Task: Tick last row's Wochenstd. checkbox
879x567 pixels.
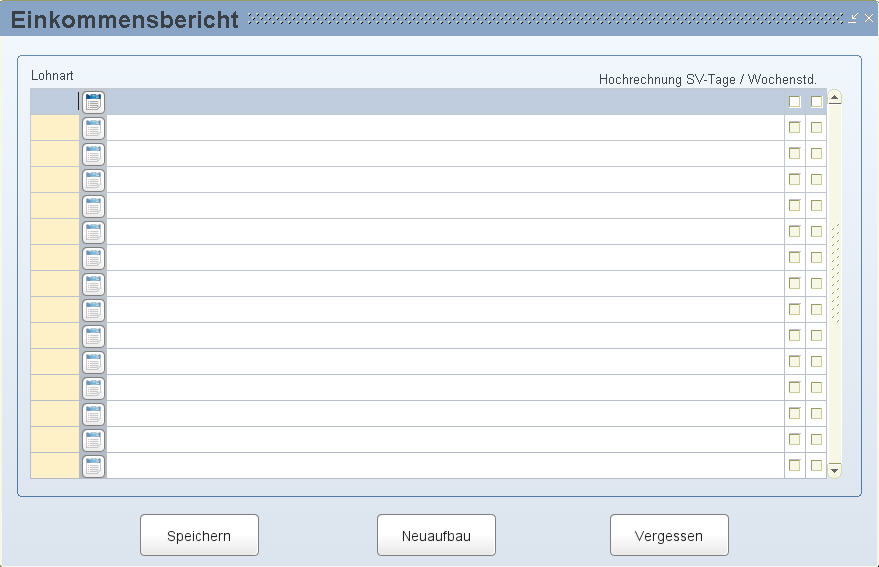Action: [x=816, y=465]
